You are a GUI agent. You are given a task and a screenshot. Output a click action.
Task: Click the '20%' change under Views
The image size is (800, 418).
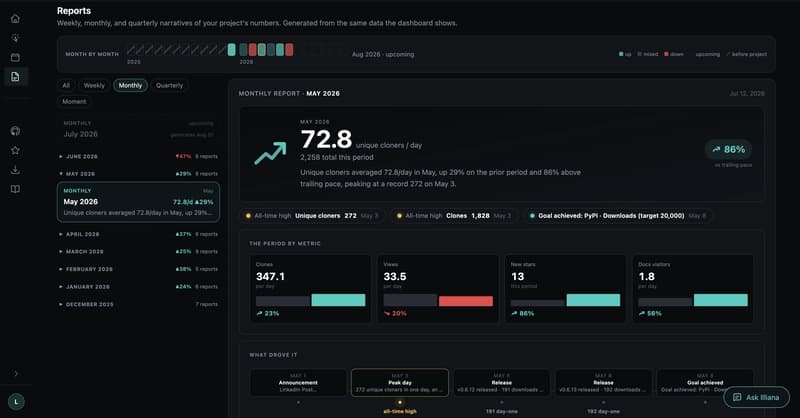tap(395, 313)
